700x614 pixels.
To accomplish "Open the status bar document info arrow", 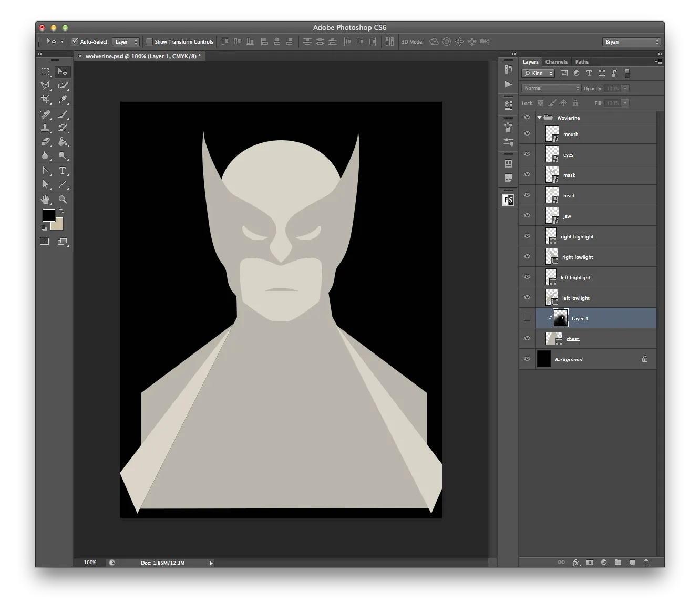I will 211,563.
